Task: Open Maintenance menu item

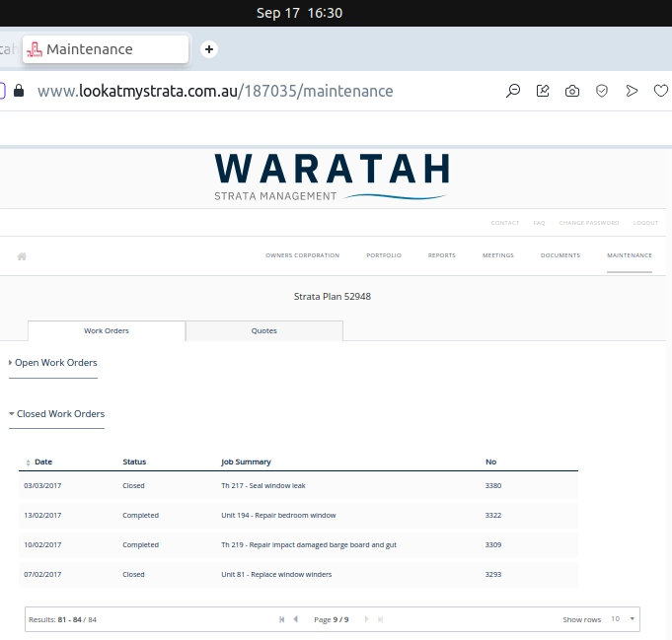Action: click(x=630, y=255)
